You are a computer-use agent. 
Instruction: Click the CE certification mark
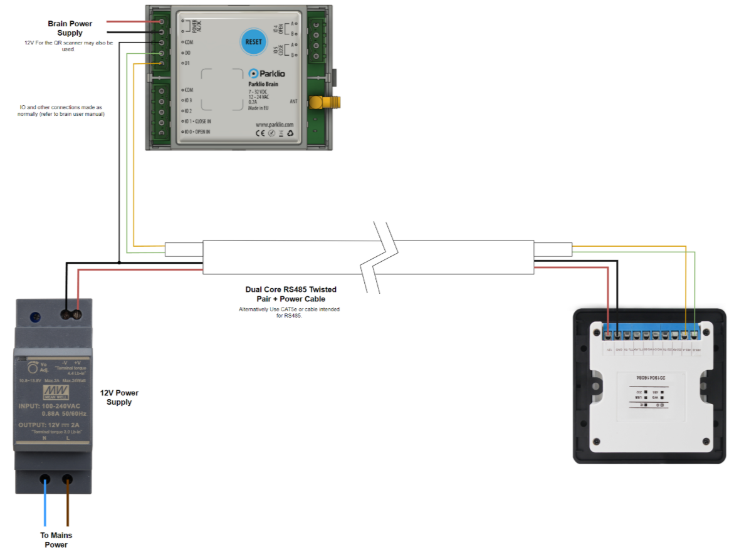261,133
